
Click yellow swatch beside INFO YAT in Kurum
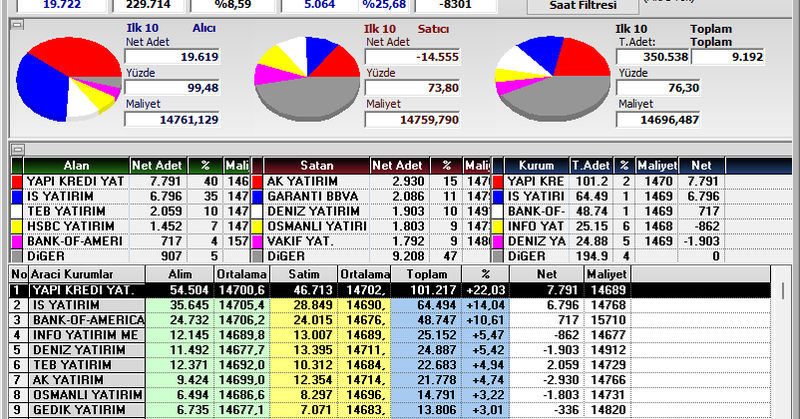coord(498,226)
